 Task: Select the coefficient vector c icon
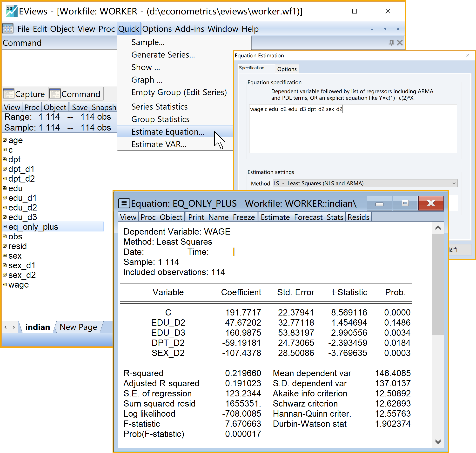[x=5, y=150]
